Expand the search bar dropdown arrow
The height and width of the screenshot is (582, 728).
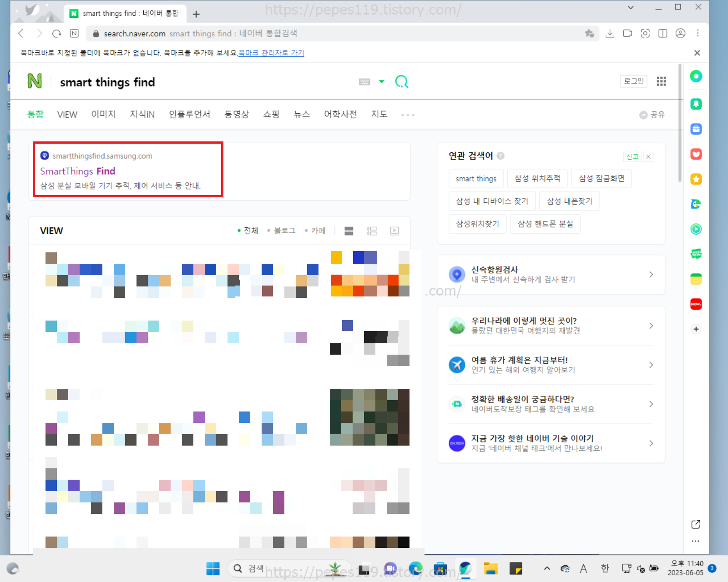pos(382,82)
